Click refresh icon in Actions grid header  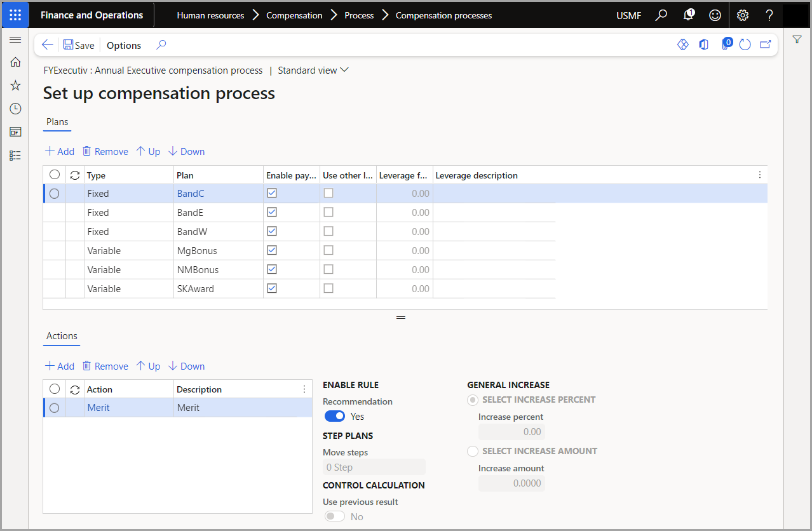point(75,389)
